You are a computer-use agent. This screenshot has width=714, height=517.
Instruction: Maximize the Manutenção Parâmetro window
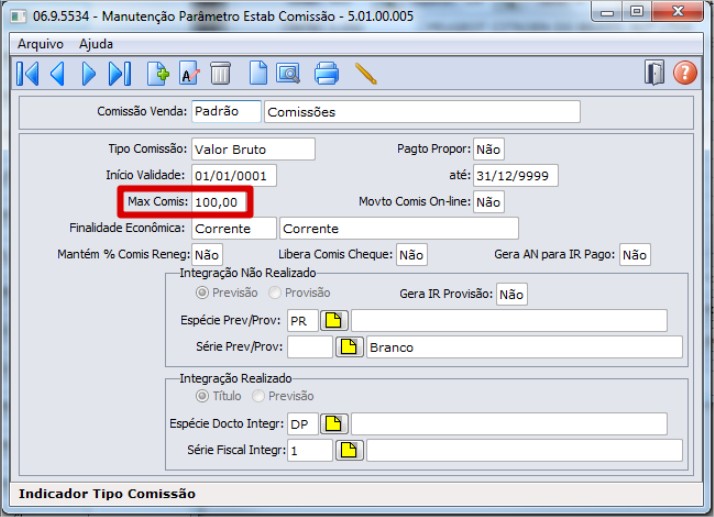coord(637,12)
